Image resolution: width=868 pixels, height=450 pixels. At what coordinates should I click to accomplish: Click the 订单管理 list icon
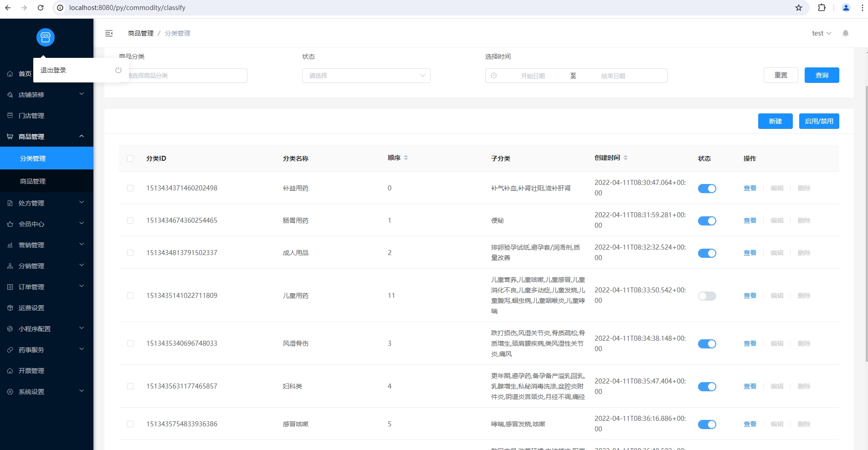click(10, 287)
